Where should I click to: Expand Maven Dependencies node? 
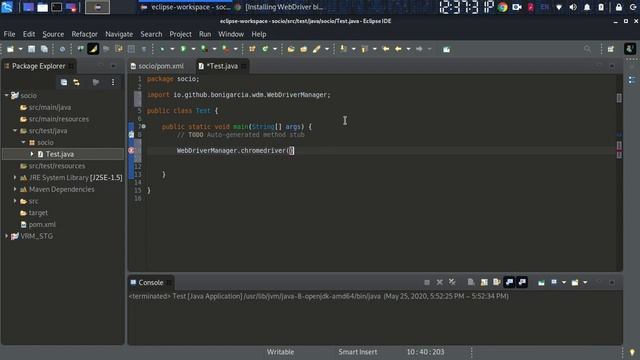[x=15, y=189]
